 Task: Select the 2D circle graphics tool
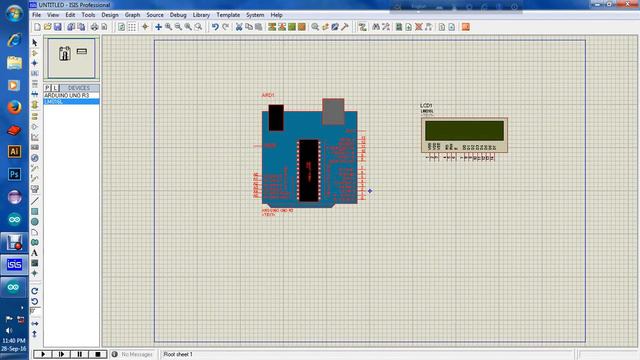[35, 222]
